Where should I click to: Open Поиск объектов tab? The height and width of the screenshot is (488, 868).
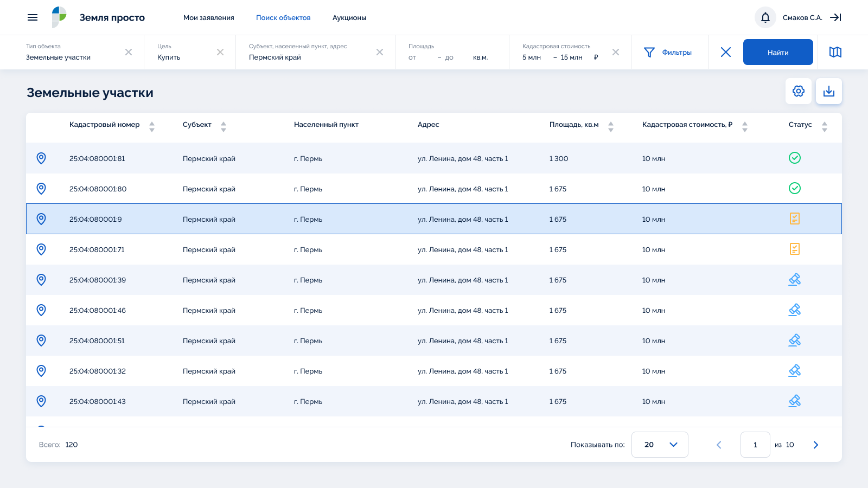[283, 18]
